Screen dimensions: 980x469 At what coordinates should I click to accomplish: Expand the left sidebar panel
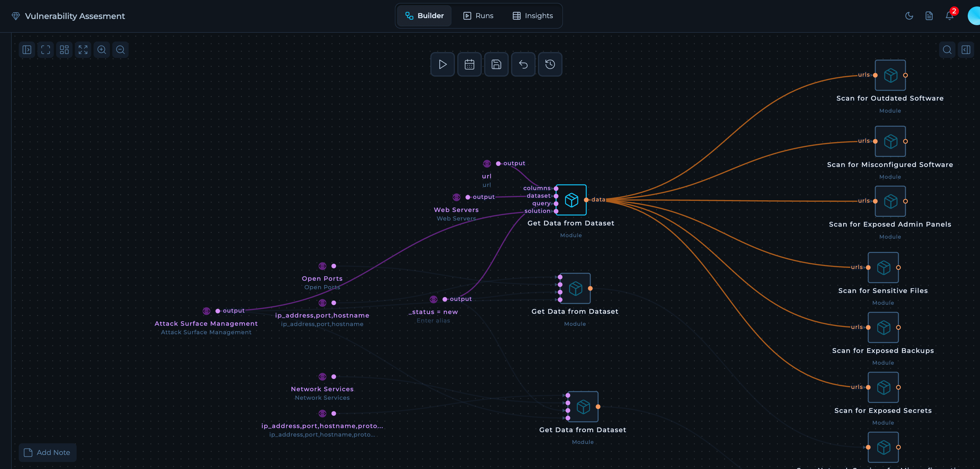point(27,50)
